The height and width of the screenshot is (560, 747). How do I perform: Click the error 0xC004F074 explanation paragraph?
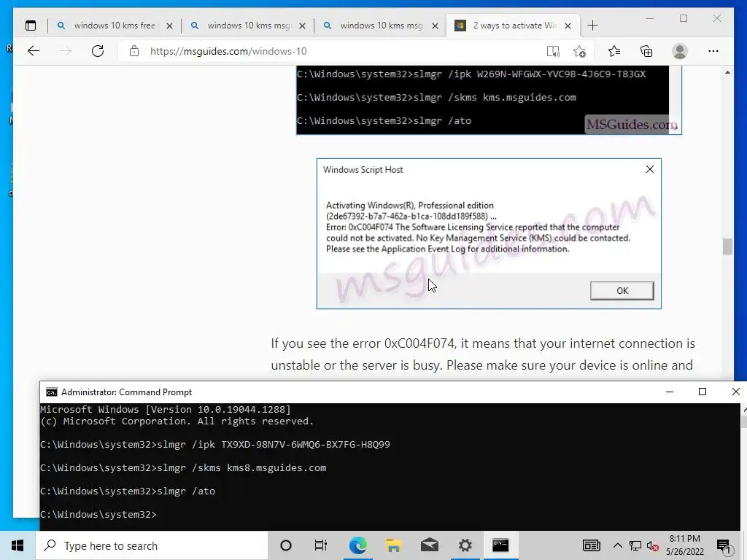tap(483, 354)
